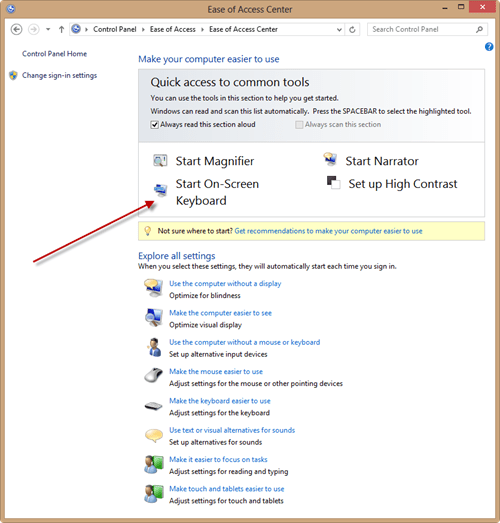The width and height of the screenshot is (500, 523).
Task: Click the help question mark icon
Action: (489, 47)
